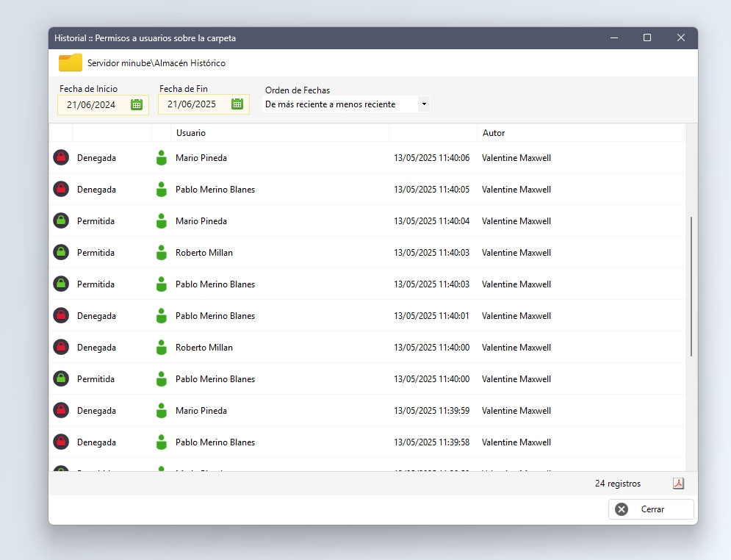Screen dimensions: 731x560
Task: Close the Historial window with X
Action: (x=680, y=37)
